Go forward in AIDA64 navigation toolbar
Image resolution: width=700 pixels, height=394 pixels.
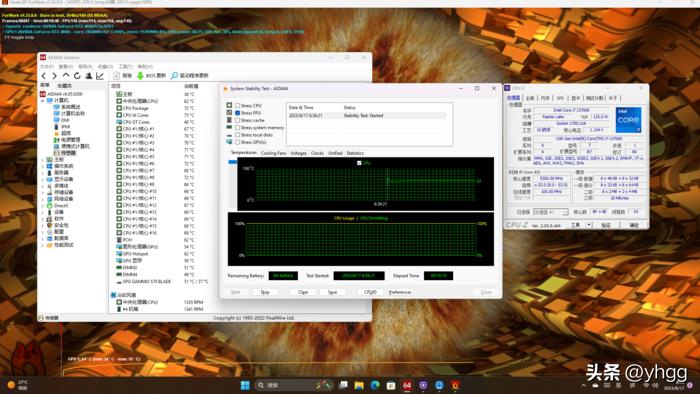(54, 76)
